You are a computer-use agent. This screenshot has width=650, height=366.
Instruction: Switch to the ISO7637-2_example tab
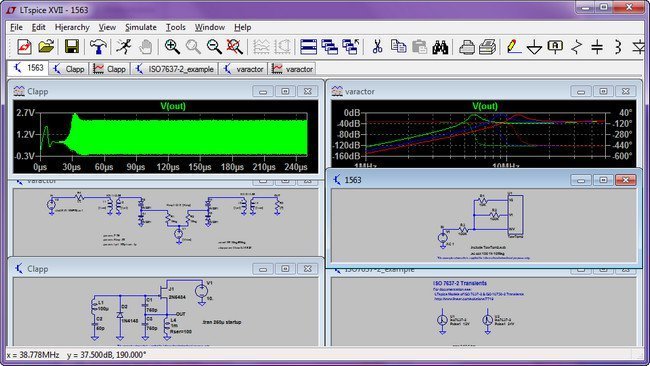[176, 69]
